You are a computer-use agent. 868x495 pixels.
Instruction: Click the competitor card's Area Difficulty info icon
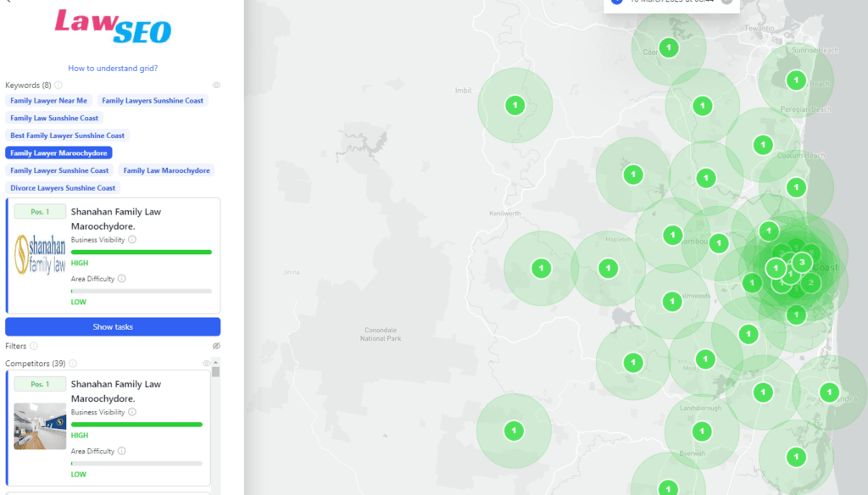click(x=122, y=451)
